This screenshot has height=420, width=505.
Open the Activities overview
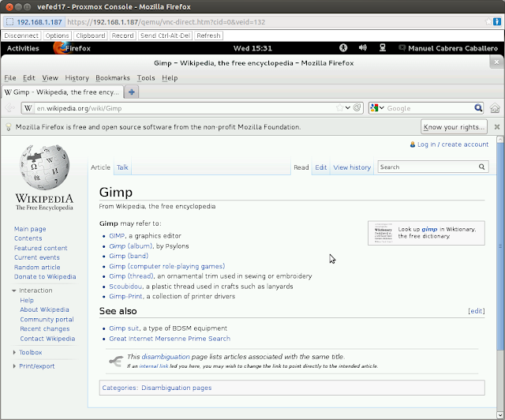[x=23, y=48]
